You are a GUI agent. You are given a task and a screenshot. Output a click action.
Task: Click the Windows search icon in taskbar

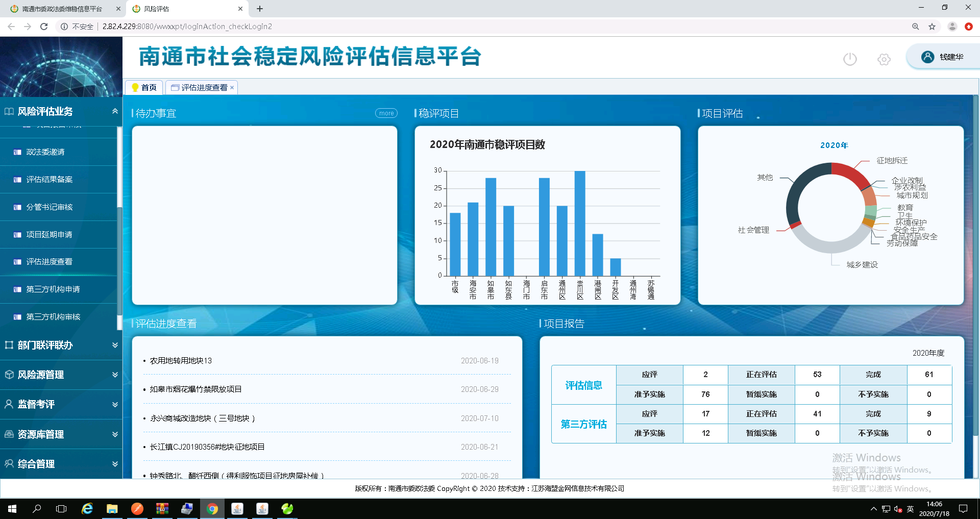pos(36,508)
